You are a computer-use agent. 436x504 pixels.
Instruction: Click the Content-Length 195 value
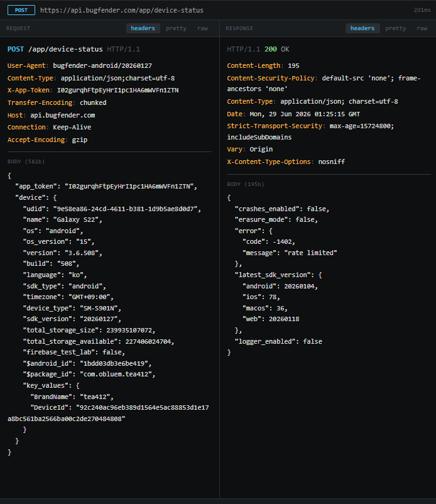point(293,65)
